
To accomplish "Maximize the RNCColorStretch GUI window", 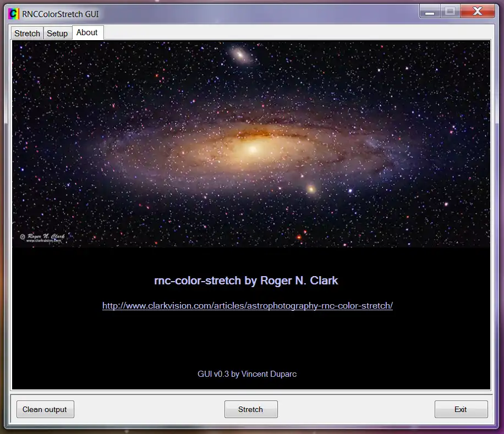I will pos(450,12).
